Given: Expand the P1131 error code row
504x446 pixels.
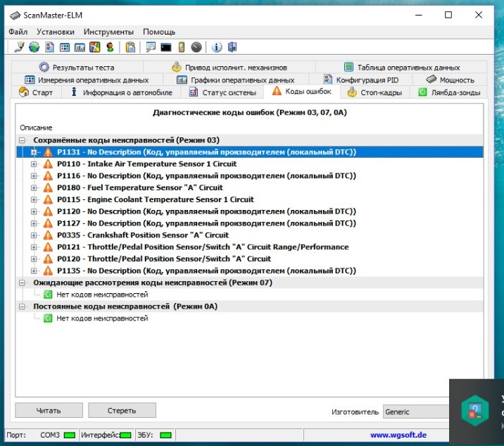Looking at the screenshot, I should point(34,152).
